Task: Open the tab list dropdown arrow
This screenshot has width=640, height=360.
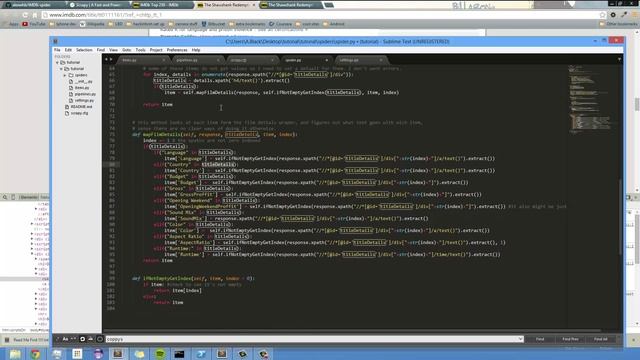Action: [619, 60]
